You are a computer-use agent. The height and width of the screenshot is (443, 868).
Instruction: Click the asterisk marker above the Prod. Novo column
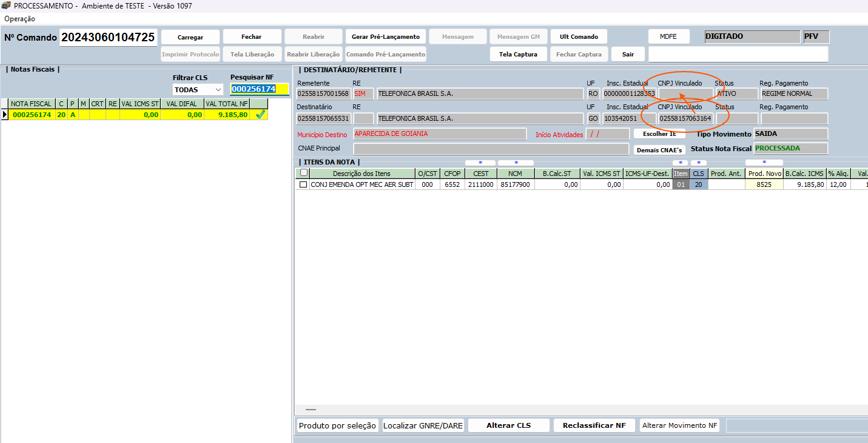[764, 163]
